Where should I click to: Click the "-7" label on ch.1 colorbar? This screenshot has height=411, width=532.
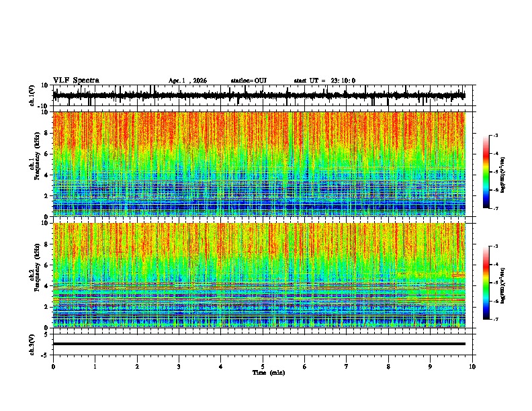(x=496, y=208)
